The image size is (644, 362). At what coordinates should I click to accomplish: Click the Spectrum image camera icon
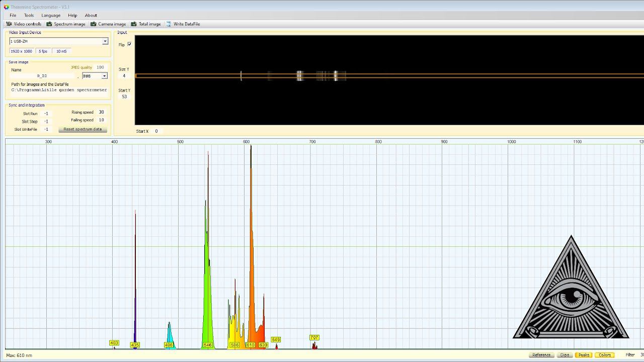(x=49, y=24)
